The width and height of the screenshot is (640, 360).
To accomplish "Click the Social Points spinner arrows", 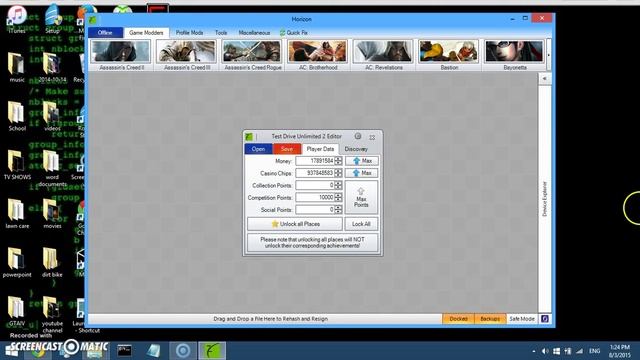I will (338, 210).
